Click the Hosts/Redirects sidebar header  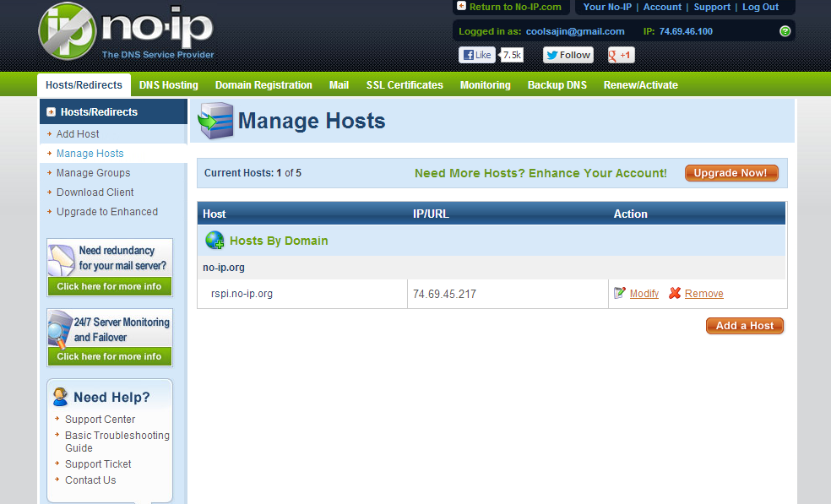pos(113,111)
